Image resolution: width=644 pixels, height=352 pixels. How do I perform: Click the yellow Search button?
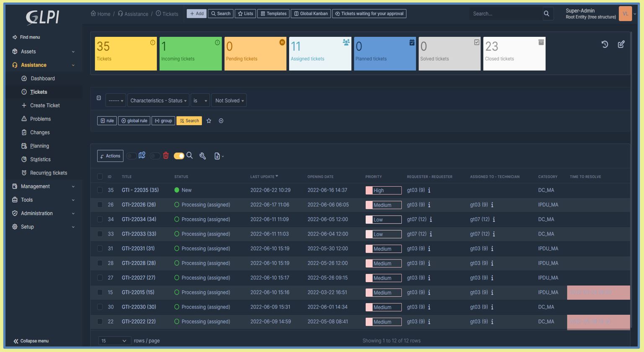click(189, 121)
